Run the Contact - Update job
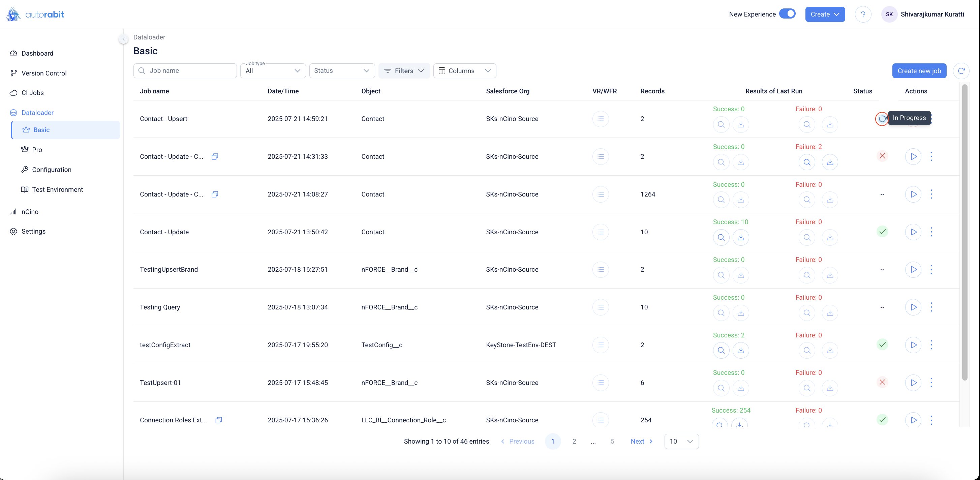 [913, 232]
